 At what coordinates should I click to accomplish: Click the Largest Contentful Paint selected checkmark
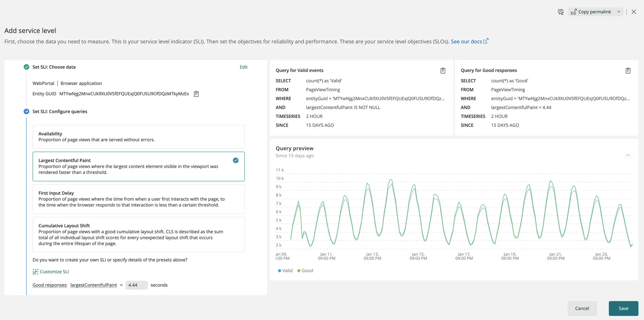(235, 161)
